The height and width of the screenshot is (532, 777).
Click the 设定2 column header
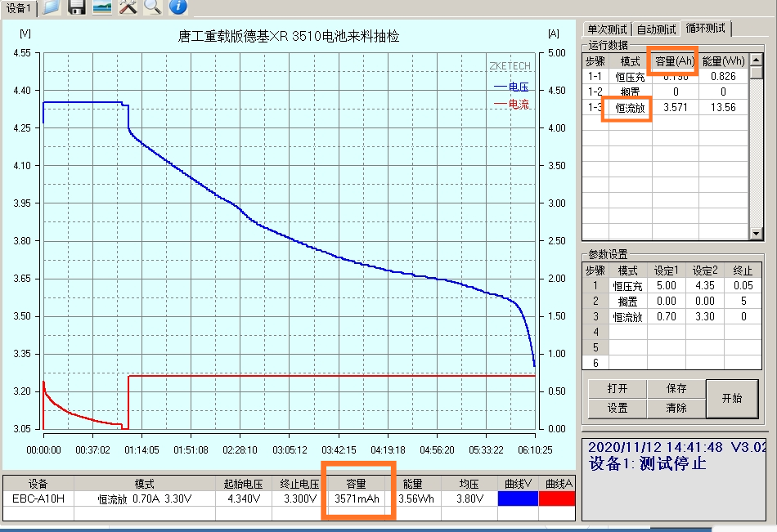705,270
